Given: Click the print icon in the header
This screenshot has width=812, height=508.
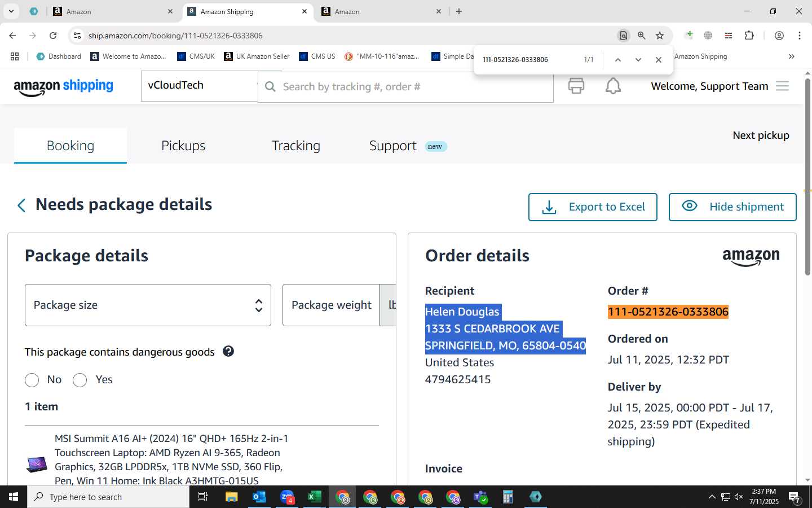Looking at the screenshot, I should point(576,86).
